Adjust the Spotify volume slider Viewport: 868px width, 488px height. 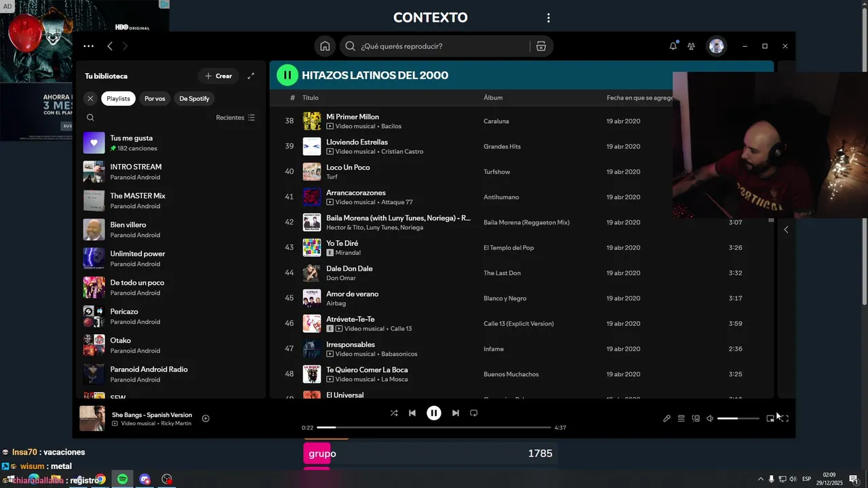click(738, 418)
